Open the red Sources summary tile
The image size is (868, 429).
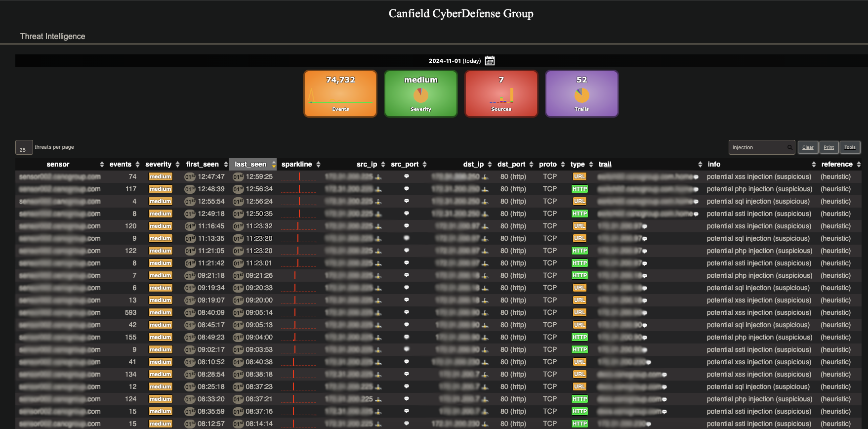[501, 93]
